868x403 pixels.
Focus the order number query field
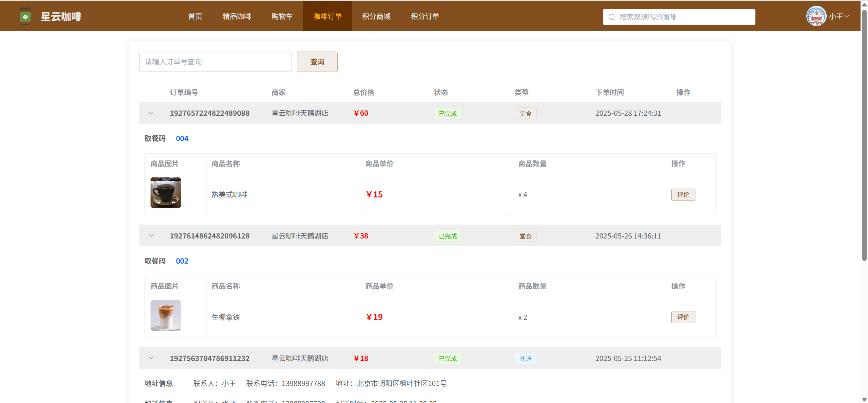[215, 62]
